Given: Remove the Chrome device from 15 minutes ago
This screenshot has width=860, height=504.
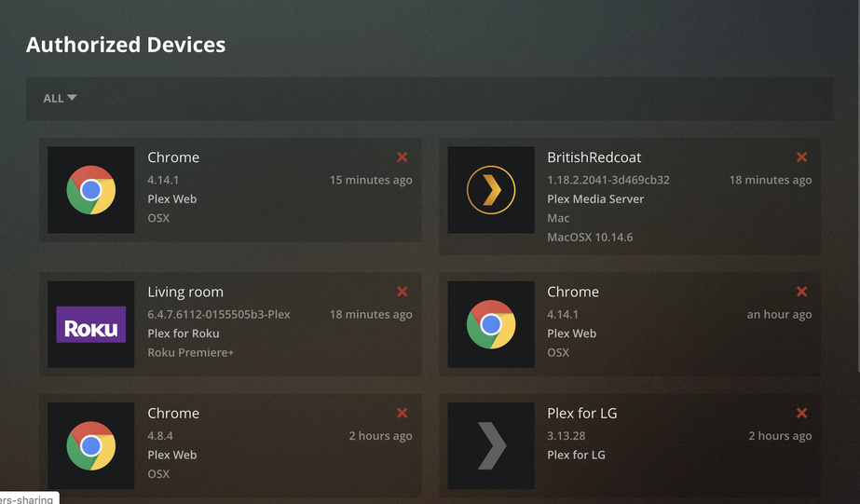Looking at the screenshot, I should tap(402, 157).
